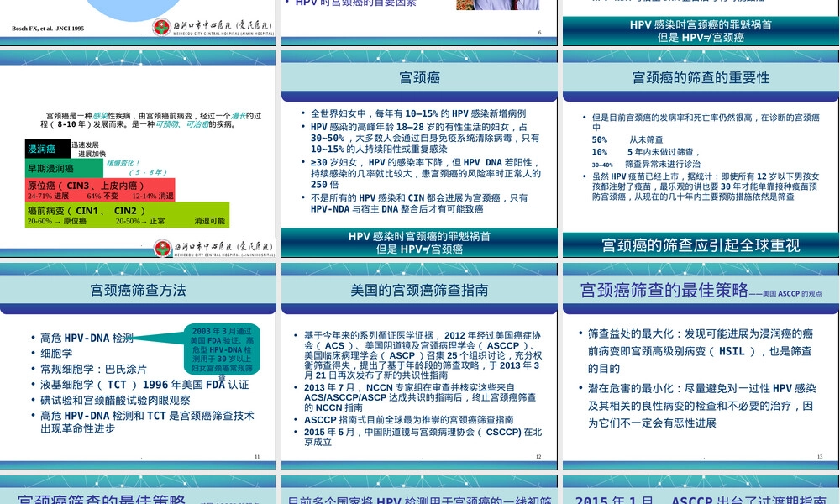Screen dimensions: 840x504
Task: Click slide number 11
Action: point(257,457)
